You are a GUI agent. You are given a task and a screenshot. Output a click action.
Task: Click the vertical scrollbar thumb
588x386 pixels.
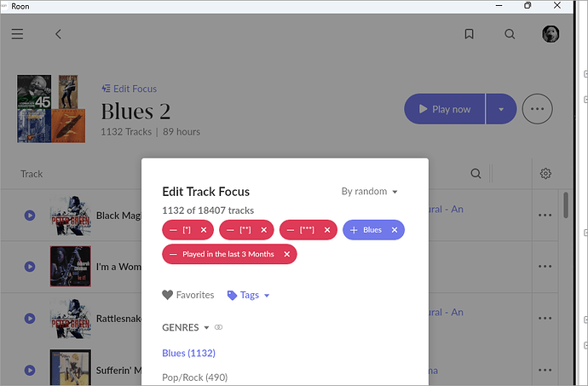[x=566, y=205]
